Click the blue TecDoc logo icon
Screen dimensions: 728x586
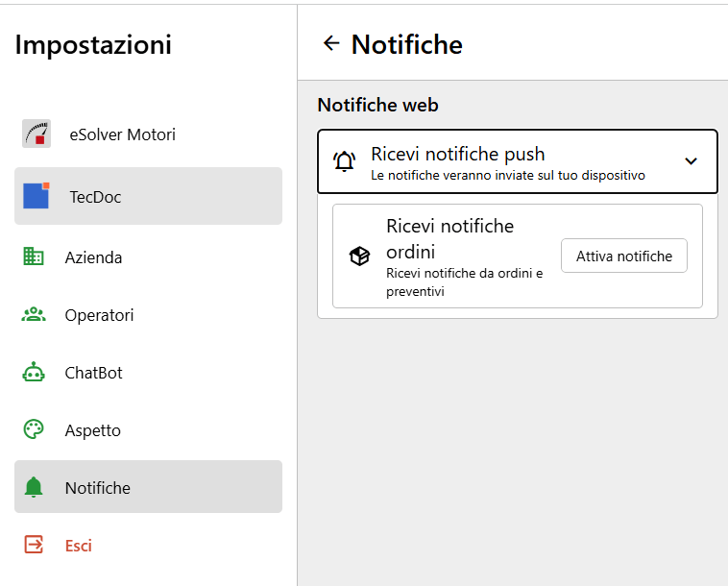coord(36,196)
